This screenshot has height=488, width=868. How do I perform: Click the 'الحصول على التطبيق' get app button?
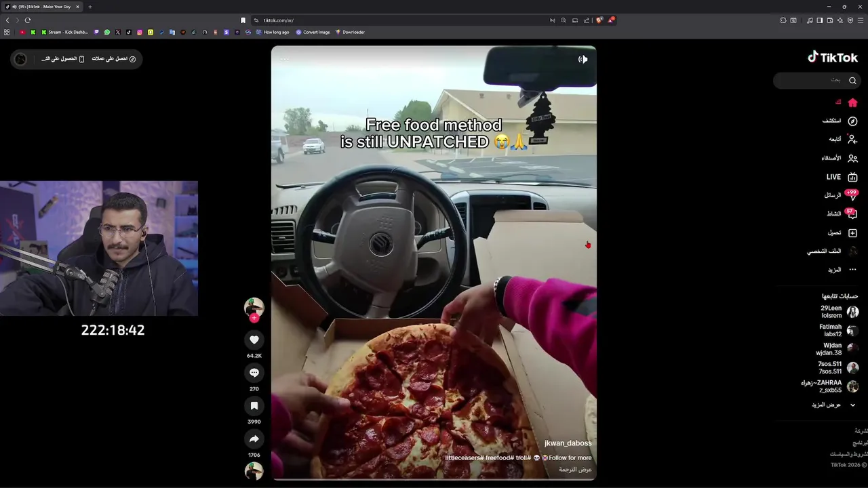63,59
